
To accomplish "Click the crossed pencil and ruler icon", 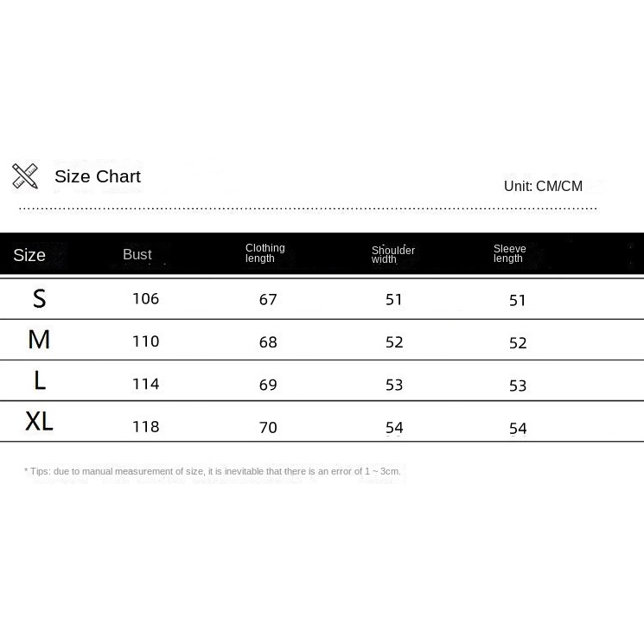I will click(x=25, y=176).
